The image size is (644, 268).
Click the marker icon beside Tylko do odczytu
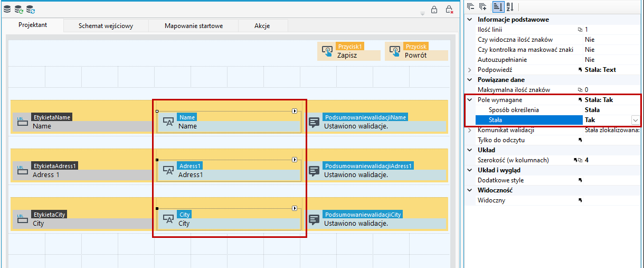point(580,141)
